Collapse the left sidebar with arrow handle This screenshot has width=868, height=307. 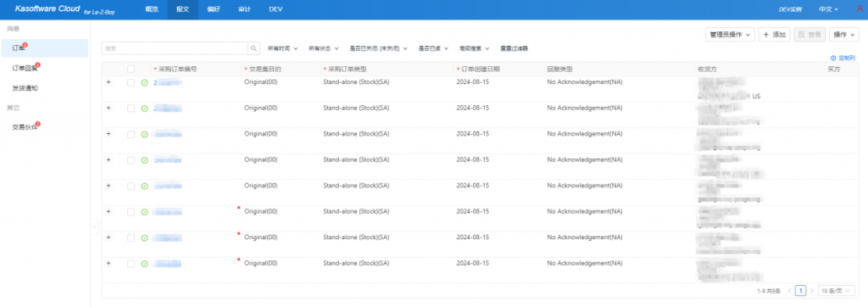pos(95,226)
